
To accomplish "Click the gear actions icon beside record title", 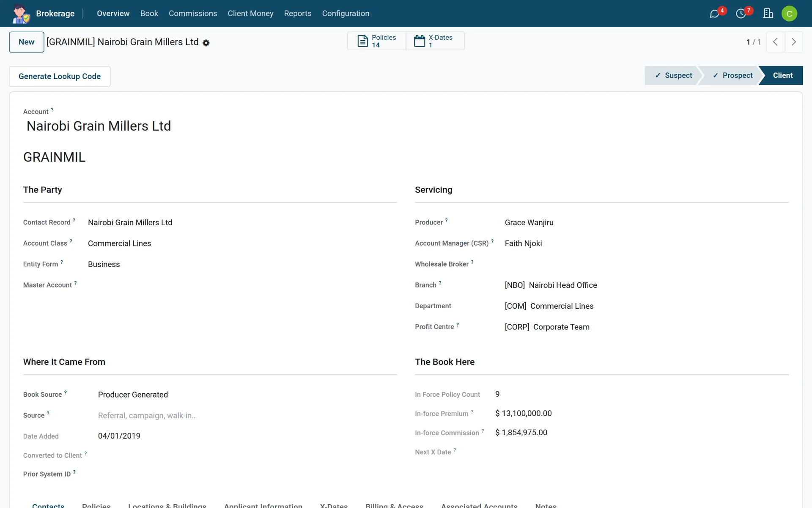I will [206, 43].
